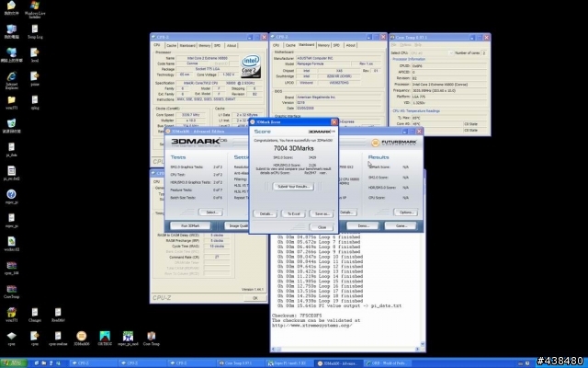The image size is (588, 368).
Task: Select the CoreTemp archive icon on desktop
Action: point(12,291)
